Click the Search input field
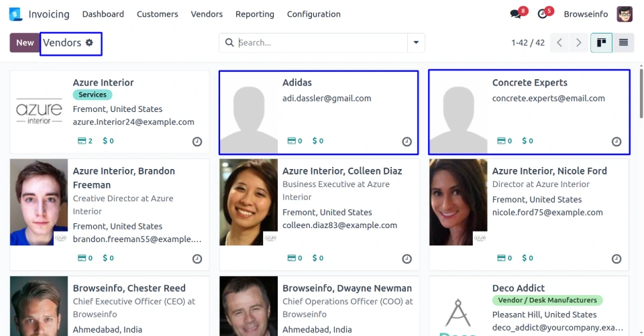The width and height of the screenshot is (644, 336). [321, 43]
